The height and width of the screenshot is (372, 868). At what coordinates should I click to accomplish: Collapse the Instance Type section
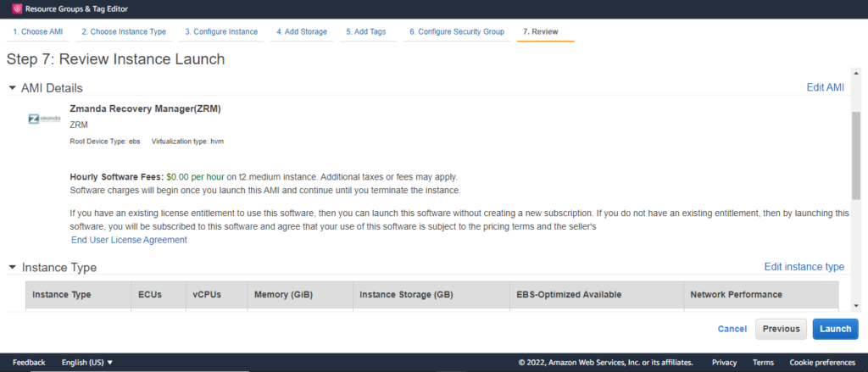pyautogui.click(x=12, y=268)
